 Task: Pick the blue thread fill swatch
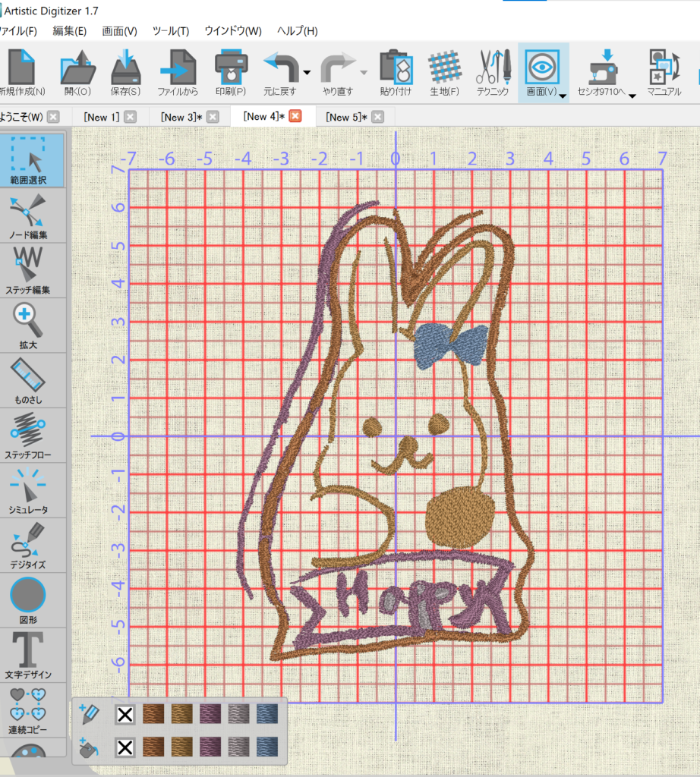point(266,748)
